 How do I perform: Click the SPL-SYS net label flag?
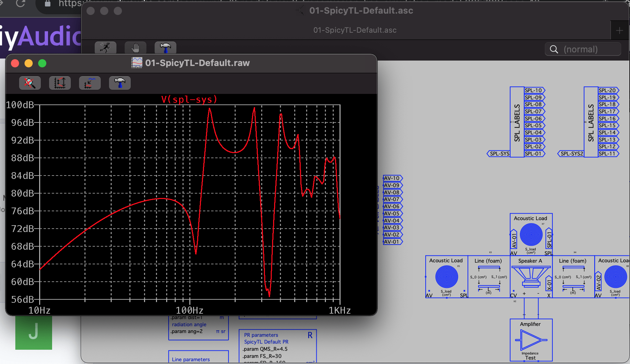pos(499,154)
